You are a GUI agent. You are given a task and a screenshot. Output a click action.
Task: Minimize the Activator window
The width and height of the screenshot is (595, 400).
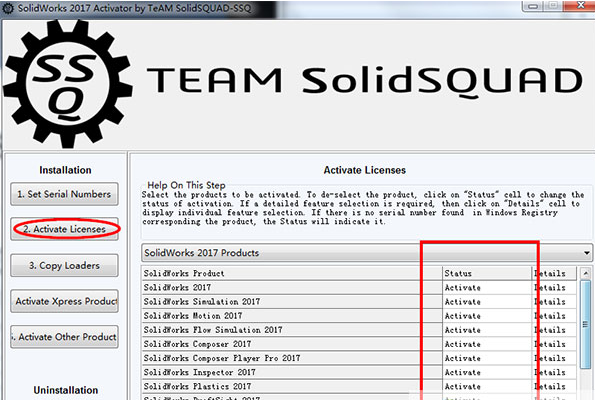tap(533, 6)
